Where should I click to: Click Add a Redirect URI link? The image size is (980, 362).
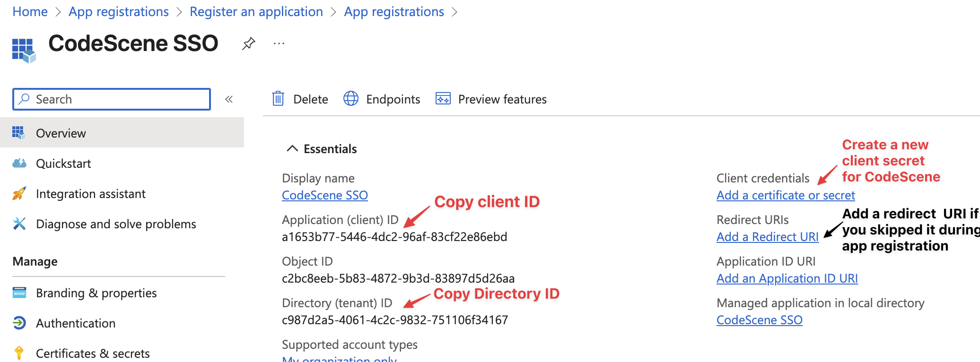[x=768, y=237]
